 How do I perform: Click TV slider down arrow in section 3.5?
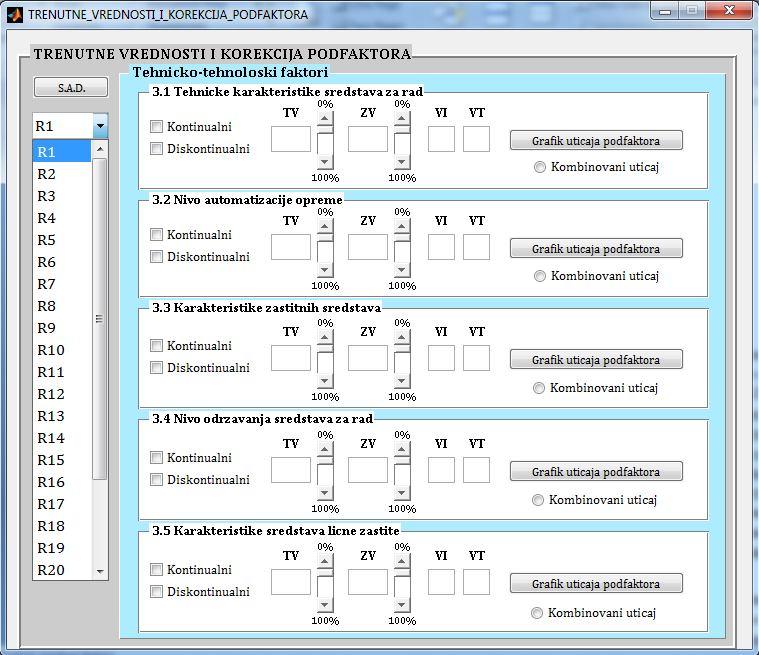pos(325,604)
